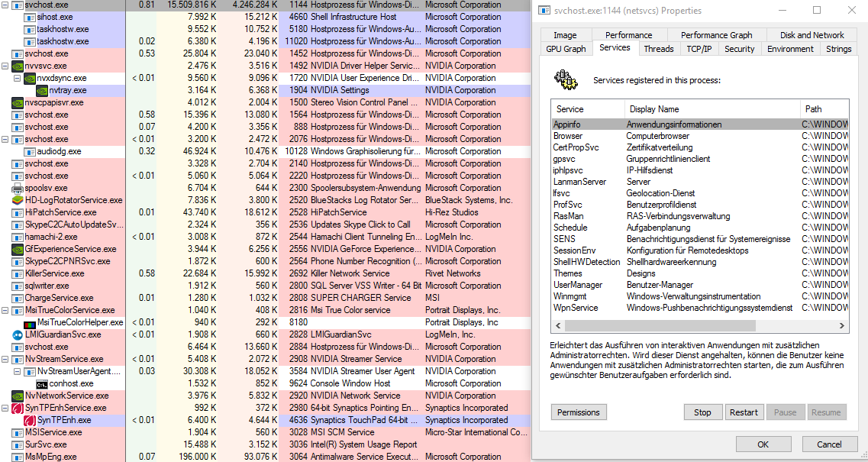Click the sqlwriter.exe process icon
The width and height of the screenshot is (868, 462).
click(17, 286)
